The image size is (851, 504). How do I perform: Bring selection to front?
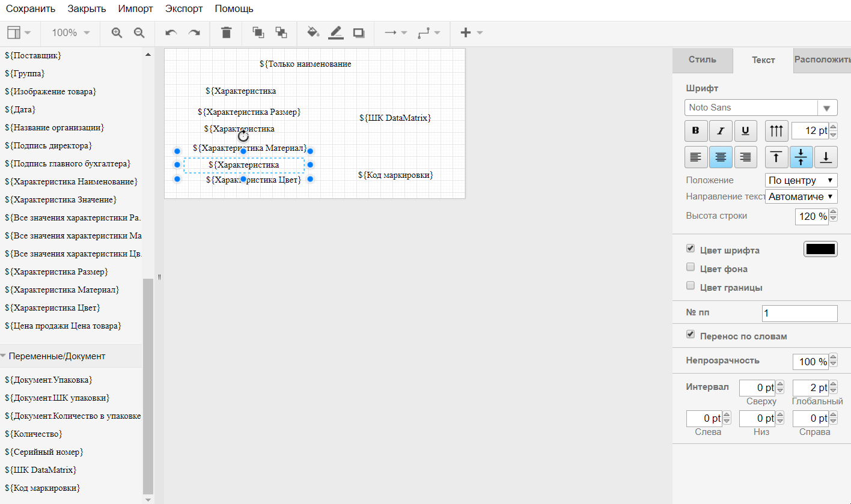click(x=258, y=33)
